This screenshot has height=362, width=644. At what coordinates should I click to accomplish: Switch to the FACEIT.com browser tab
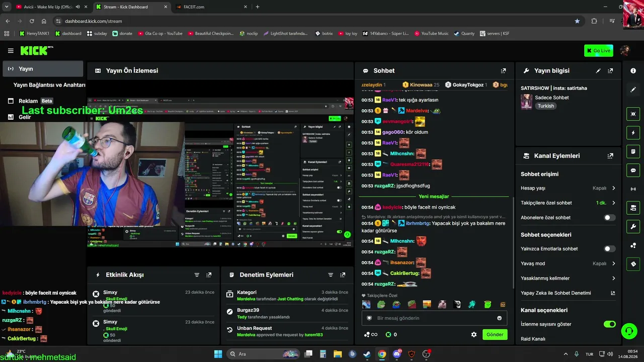(x=211, y=7)
